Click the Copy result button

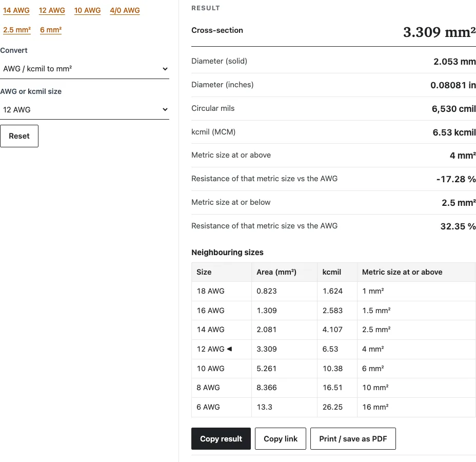click(221, 438)
